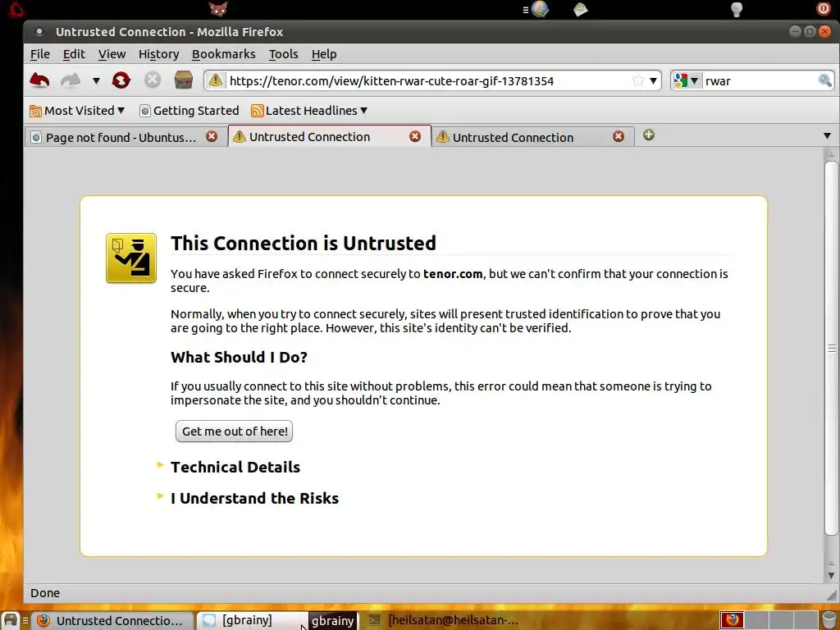Switch to the first workspace with Firefox icon
Image resolution: width=840 pixels, height=630 pixels.
(732, 620)
